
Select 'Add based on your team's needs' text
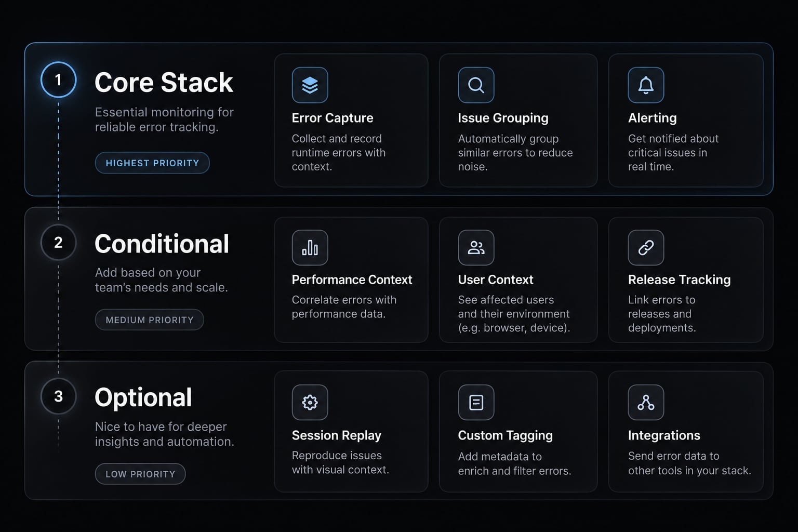(x=161, y=280)
